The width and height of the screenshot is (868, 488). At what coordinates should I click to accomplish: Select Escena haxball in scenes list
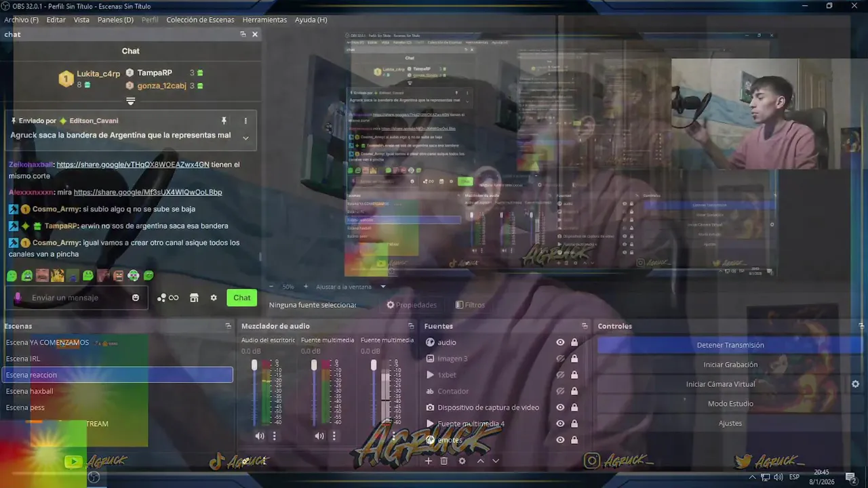pos(117,391)
